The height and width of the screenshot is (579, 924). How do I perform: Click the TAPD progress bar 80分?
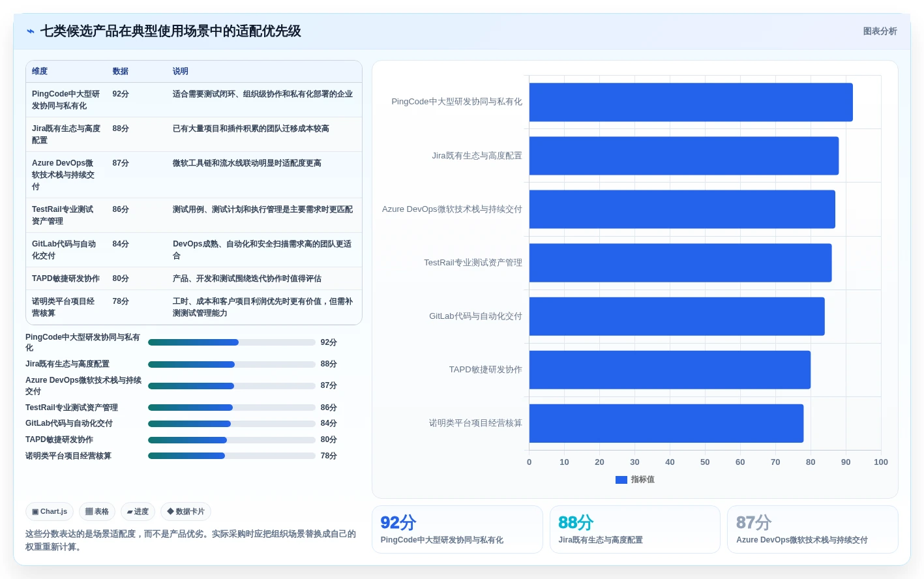pos(231,440)
